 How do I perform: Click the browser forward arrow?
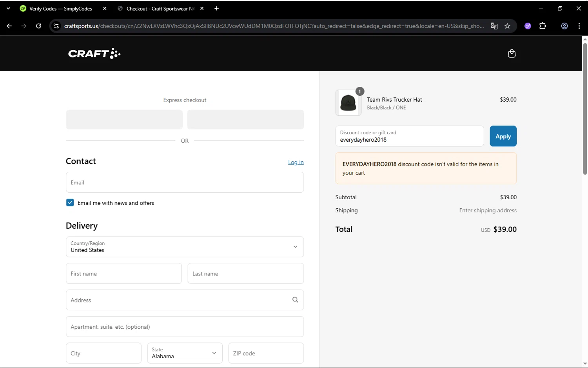pyautogui.click(x=24, y=26)
